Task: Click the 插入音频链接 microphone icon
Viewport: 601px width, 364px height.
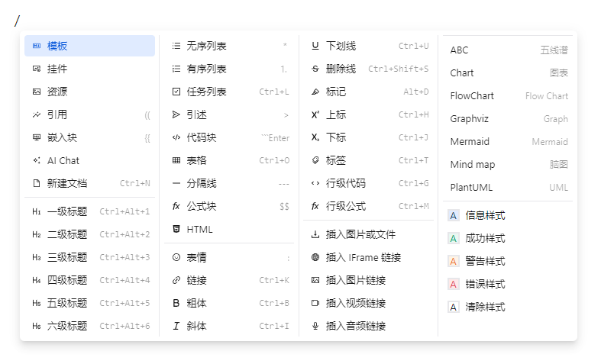Action: point(315,326)
